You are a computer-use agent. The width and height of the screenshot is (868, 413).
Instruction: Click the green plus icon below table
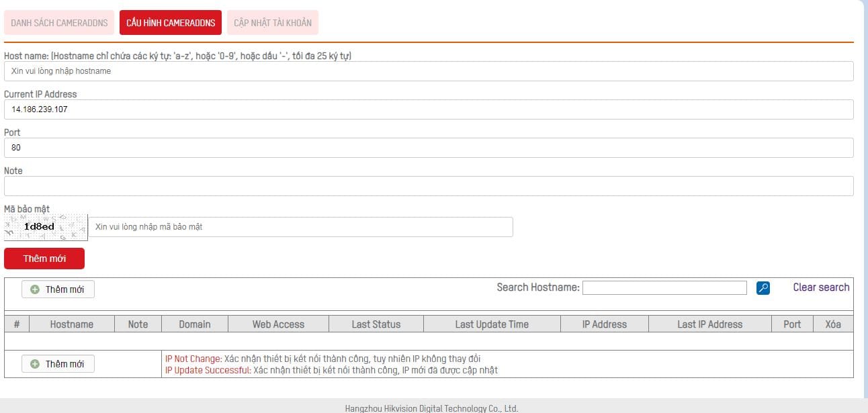click(35, 364)
